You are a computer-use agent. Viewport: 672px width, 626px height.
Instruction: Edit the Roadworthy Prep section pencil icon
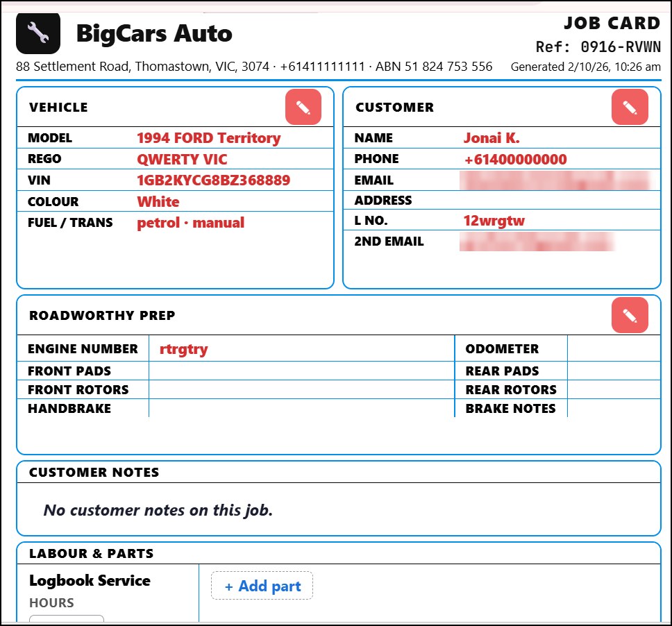coord(630,315)
